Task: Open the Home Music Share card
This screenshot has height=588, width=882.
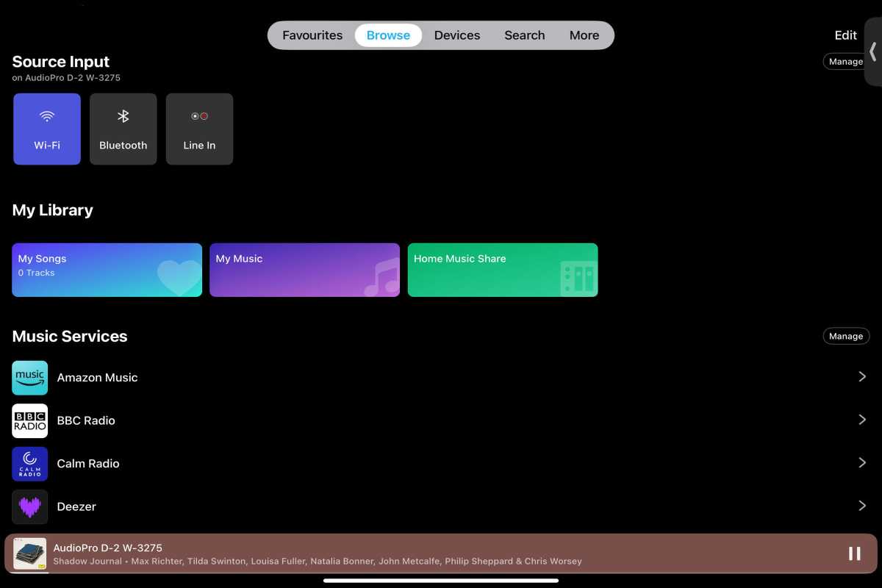Action: point(502,270)
